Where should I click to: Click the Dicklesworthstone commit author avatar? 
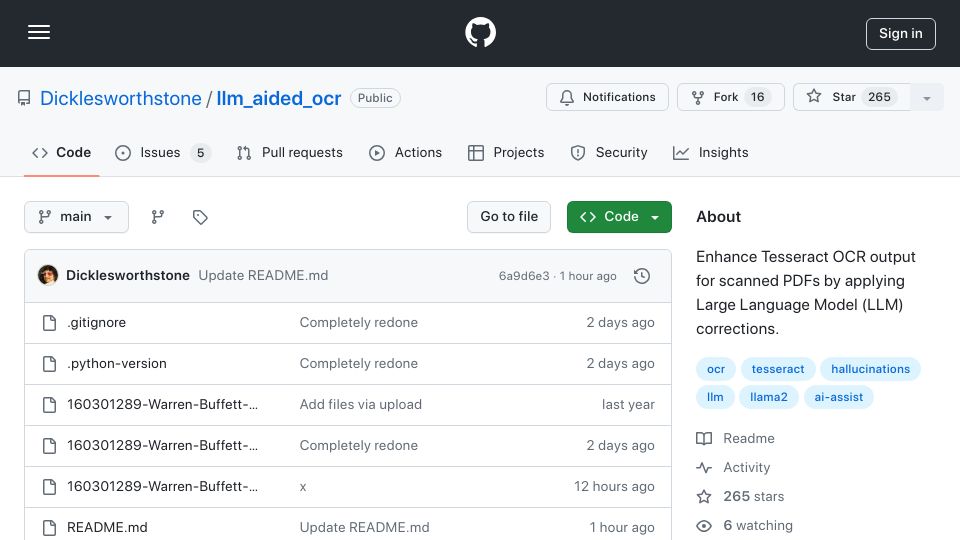coord(48,276)
